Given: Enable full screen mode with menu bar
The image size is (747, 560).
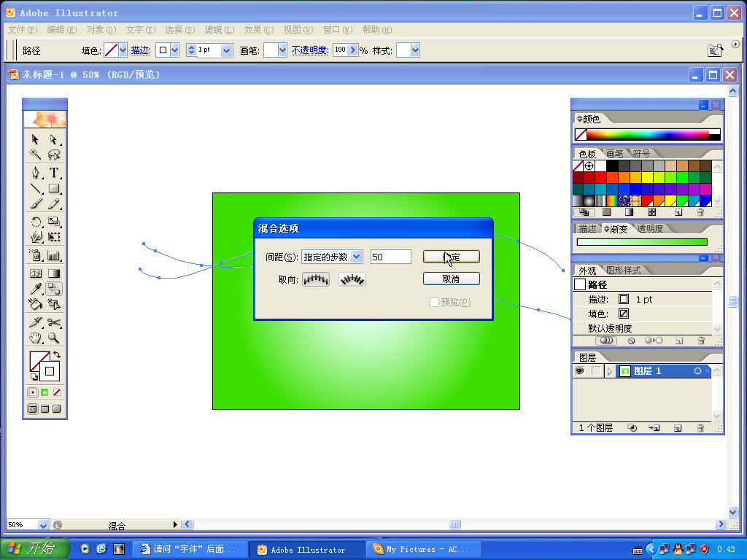Looking at the screenshot, I should tap(44, 408).
